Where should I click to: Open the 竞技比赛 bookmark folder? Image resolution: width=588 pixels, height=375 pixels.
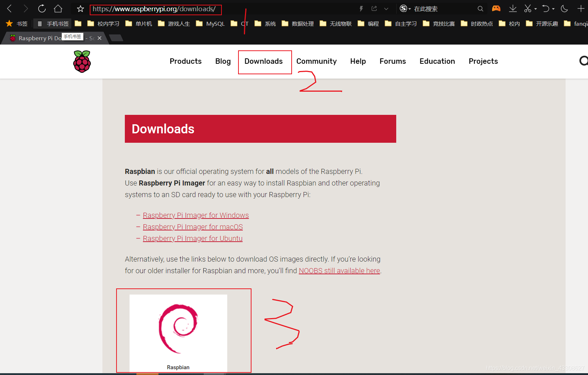(x=439, y=24)
